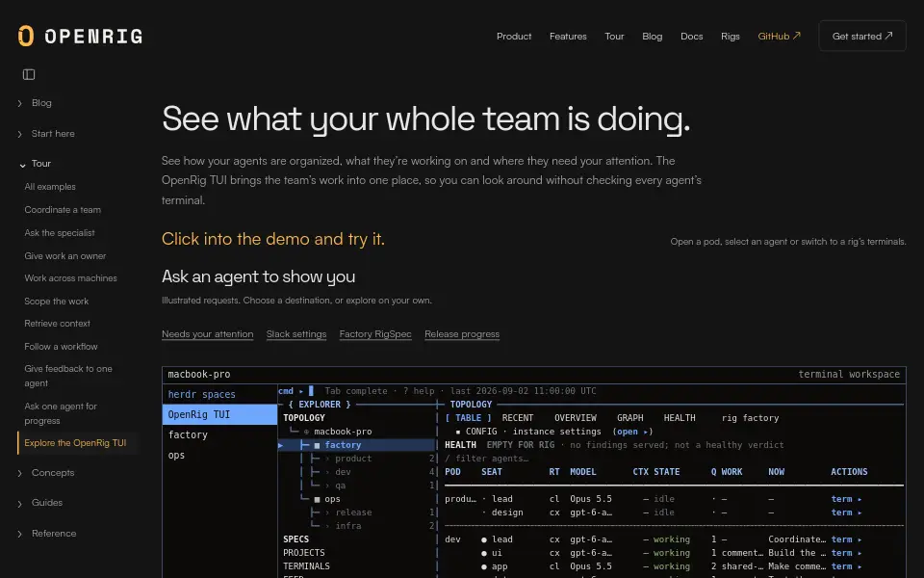Open Give work an owner page
The height and width of the screenshot is (578, 924).
point(65,255)
